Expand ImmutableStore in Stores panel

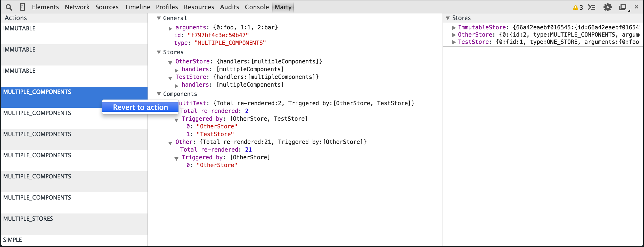[x=454, y=28]
